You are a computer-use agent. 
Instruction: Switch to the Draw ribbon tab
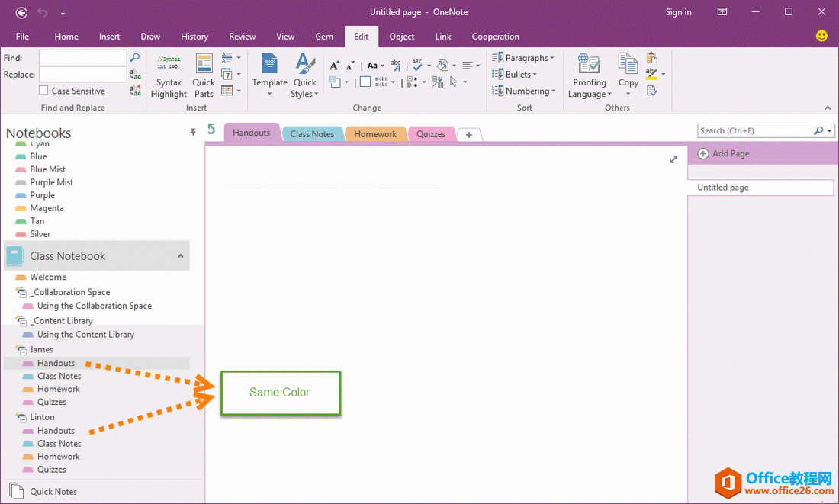click(150, 37)
